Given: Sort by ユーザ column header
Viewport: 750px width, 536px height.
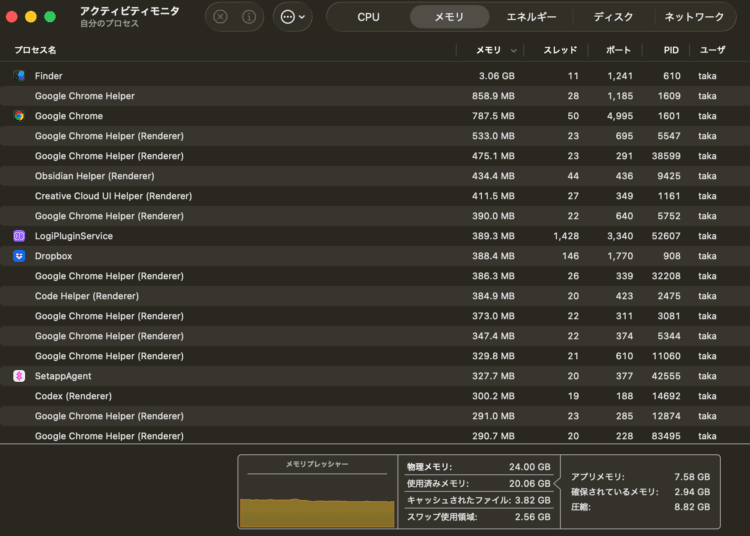Looking at the screenshot, I should [x=713, y=50].
